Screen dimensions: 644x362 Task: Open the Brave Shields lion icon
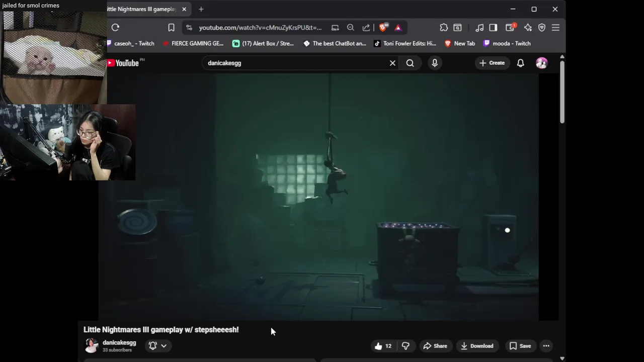click(383, 28)
